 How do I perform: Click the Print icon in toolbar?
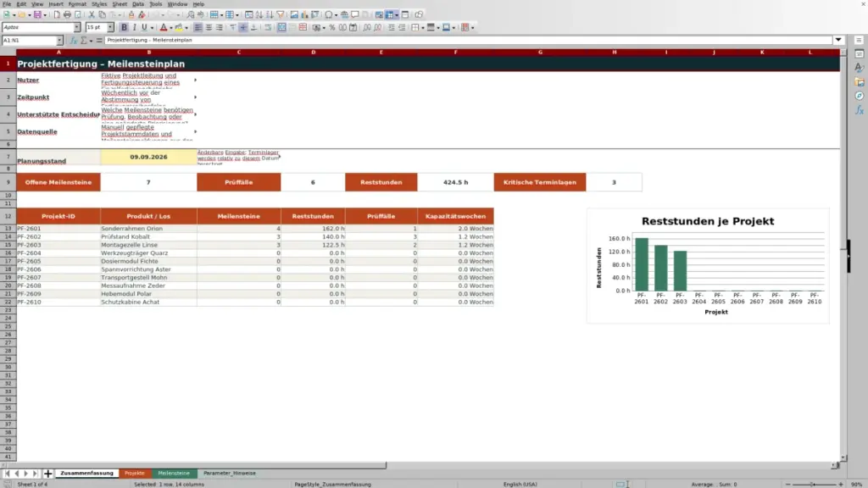(67, 15)
